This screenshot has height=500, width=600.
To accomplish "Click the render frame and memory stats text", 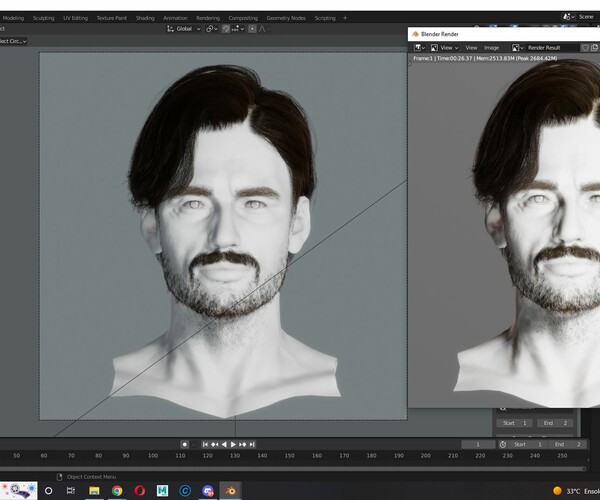I will tap(485, 59).
